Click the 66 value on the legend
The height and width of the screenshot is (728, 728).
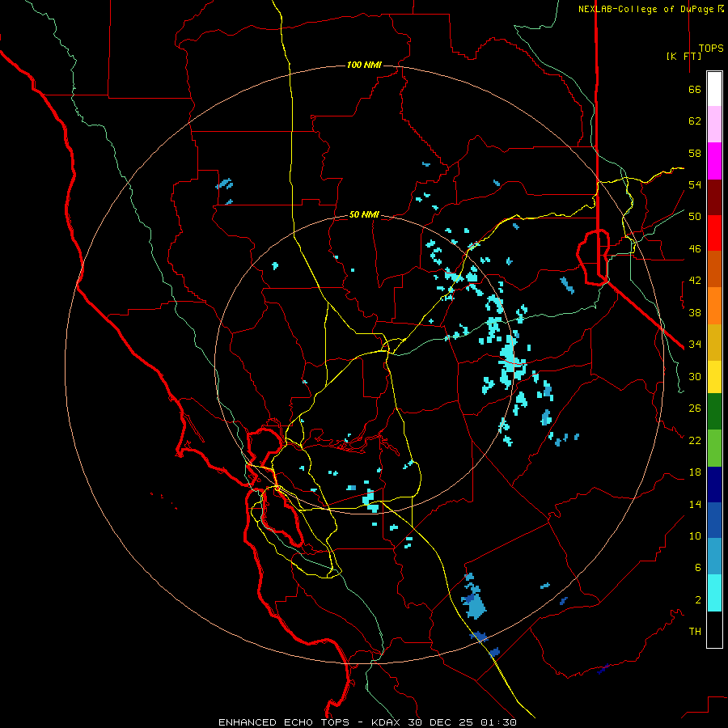pyautogui.click(x=695, y=89)
